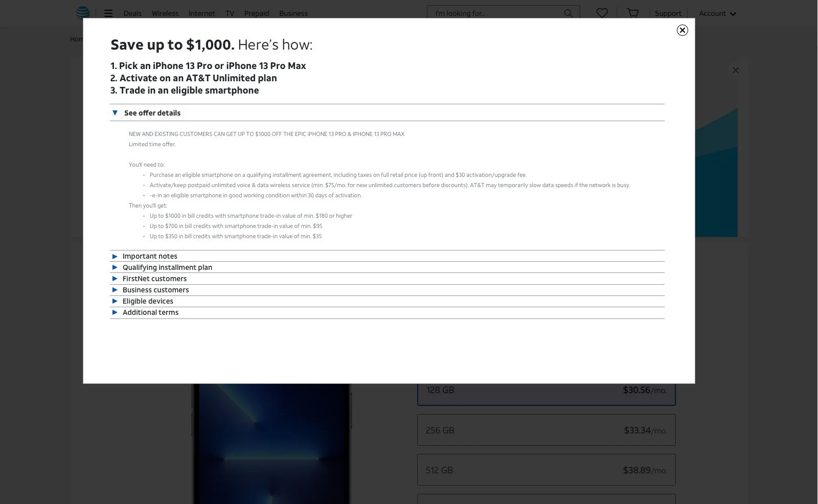The width and height of the screenshot is (818, 504).
Task: Click the search magnifier icon
Action: coord(568,13)
